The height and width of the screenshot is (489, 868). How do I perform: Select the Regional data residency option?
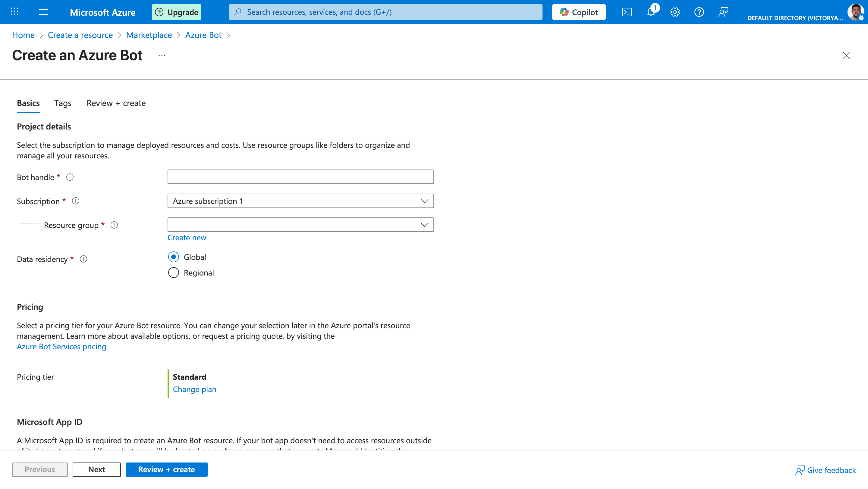click(x=174, y=273)
